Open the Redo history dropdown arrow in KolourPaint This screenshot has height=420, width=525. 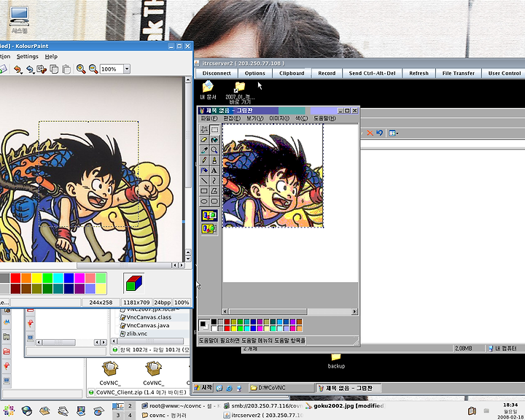34,72
